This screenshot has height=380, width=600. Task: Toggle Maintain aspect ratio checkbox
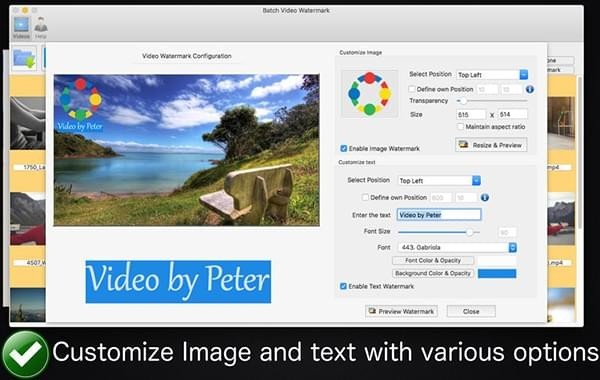coord(460,127)
